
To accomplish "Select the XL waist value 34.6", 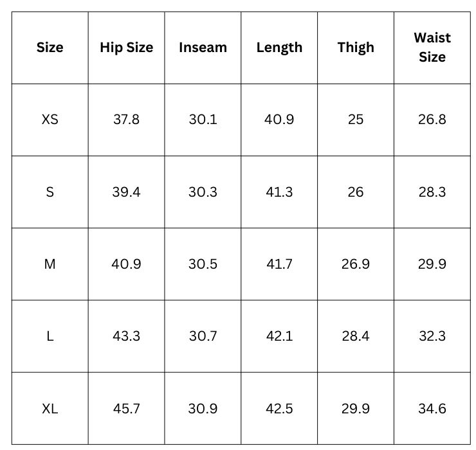I will pos(432,409).
